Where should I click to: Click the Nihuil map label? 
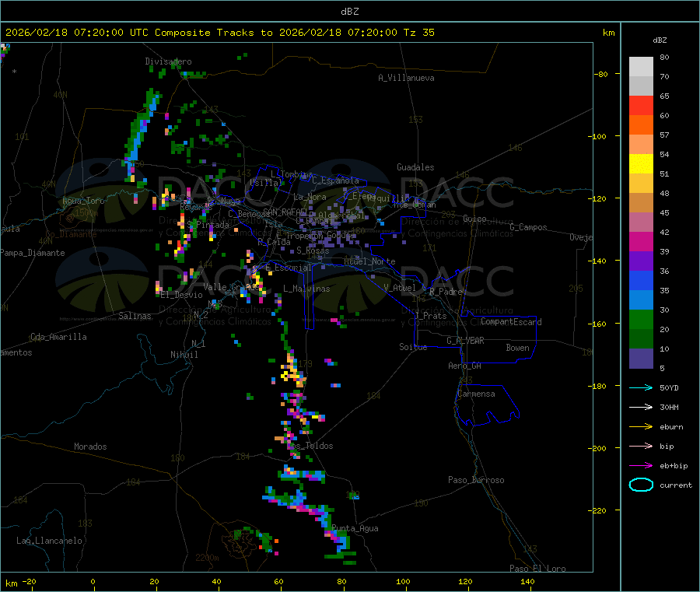pyautogui.click(x=184, y=355)
